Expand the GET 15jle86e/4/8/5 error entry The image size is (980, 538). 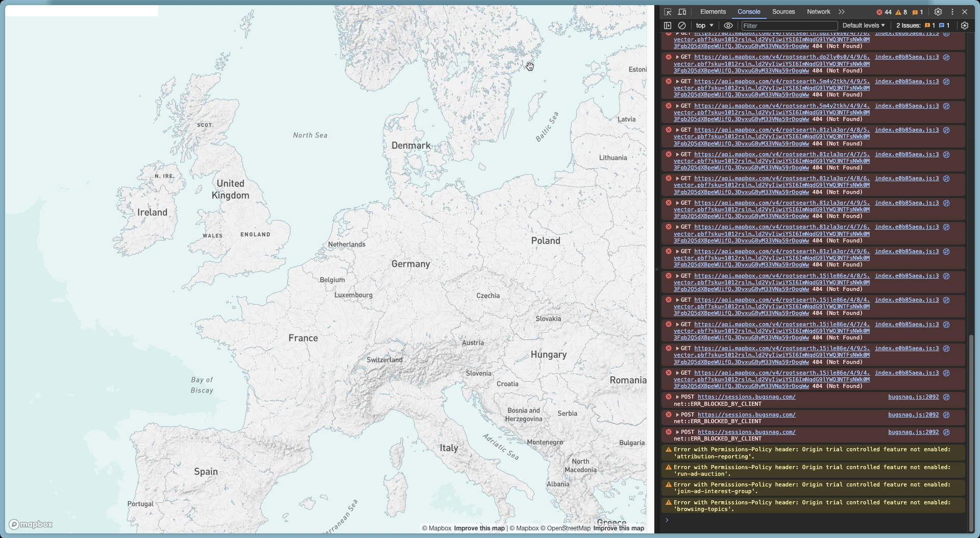coord(677,276)
